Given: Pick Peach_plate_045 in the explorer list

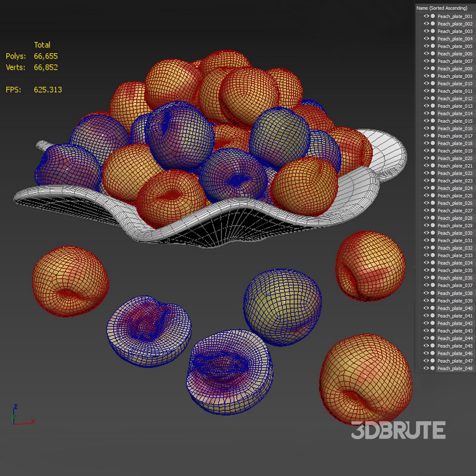Looking at the screenshot, I should coord(455,346).
